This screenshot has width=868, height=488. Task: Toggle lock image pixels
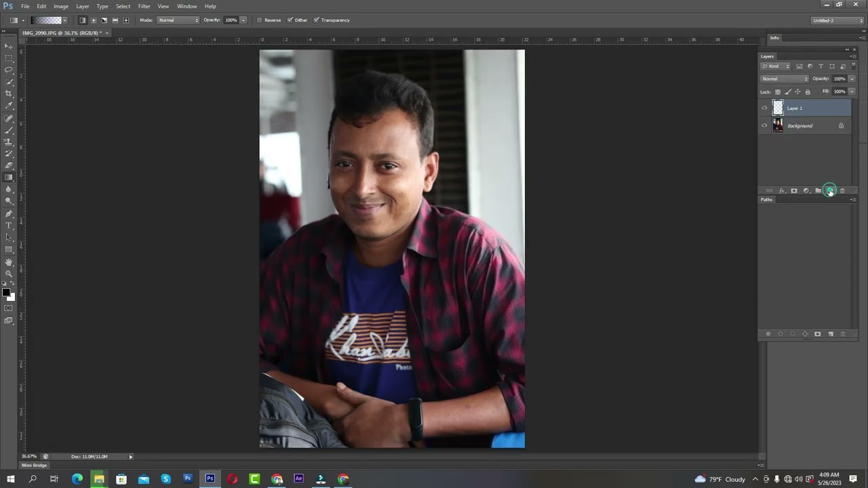tap(788, 91)
